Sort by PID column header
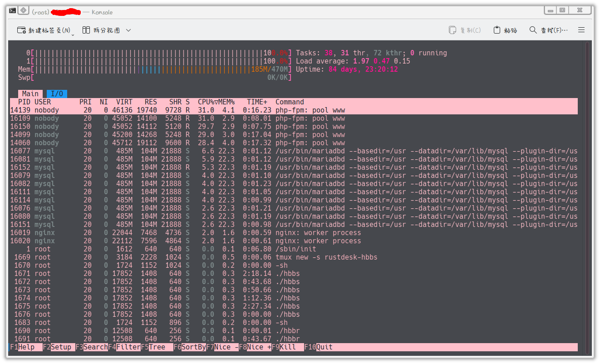Viewport: 600px width, 364px height. coord(24,102)
